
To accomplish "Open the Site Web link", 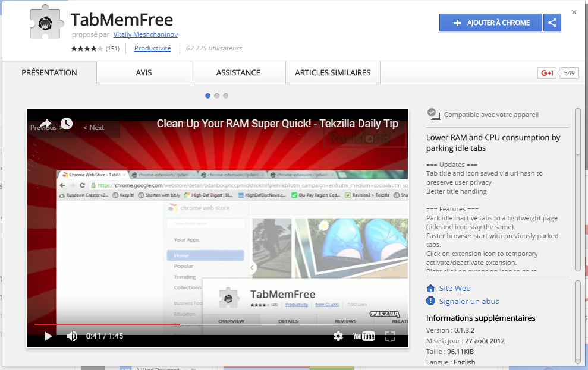I will click(x=455, y=289).
